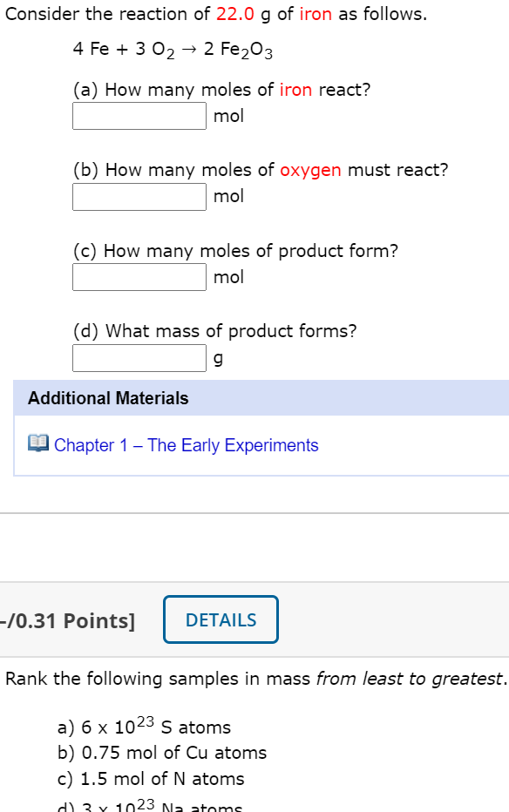The height and width of the screenshot is (812, 509).
Task: Click the answer box for moles of oxygen
Action: point(138,196)
